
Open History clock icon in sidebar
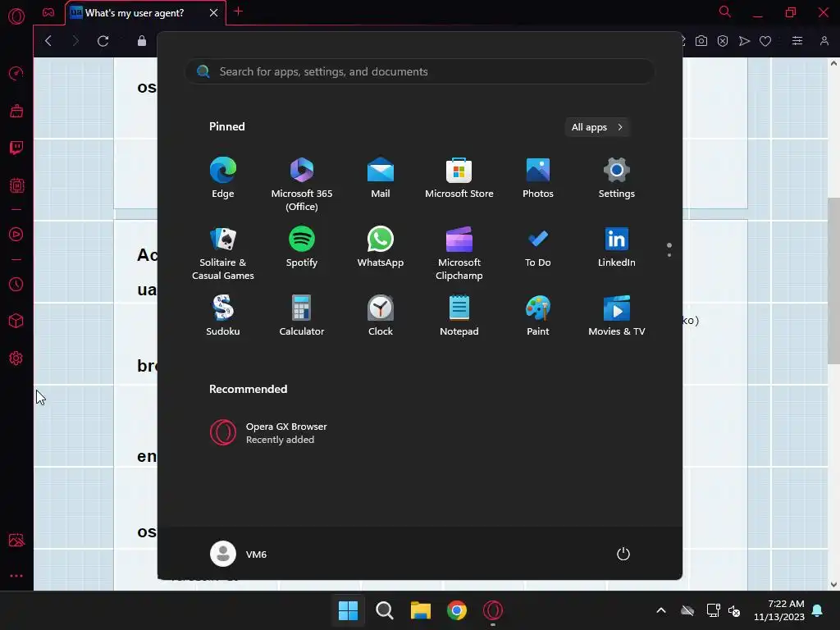coord(16,284)
